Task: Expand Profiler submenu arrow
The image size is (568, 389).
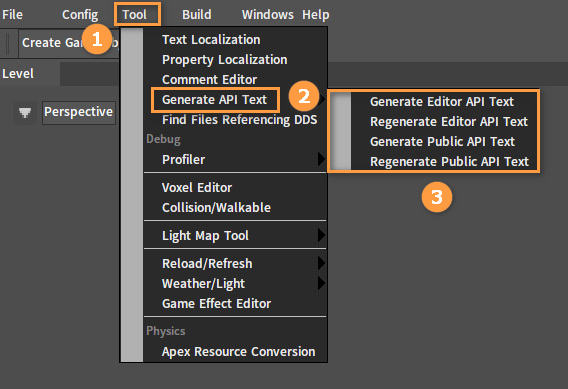Action: [321, 159]
